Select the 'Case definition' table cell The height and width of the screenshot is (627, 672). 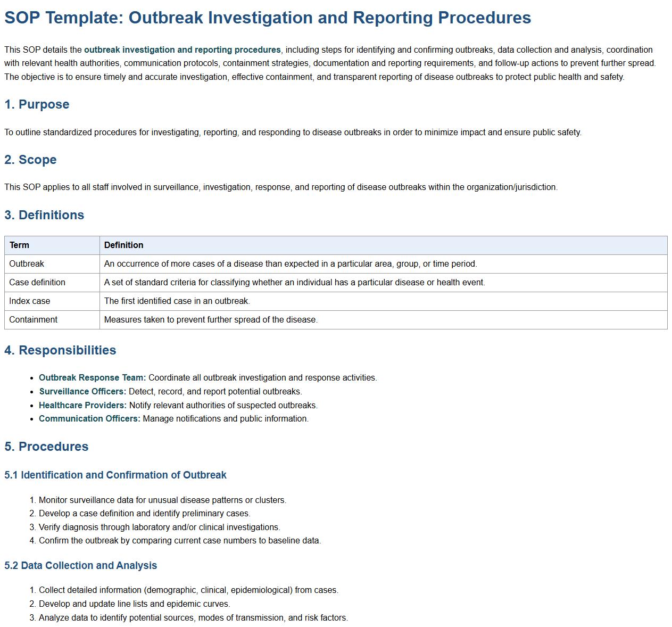37,282
